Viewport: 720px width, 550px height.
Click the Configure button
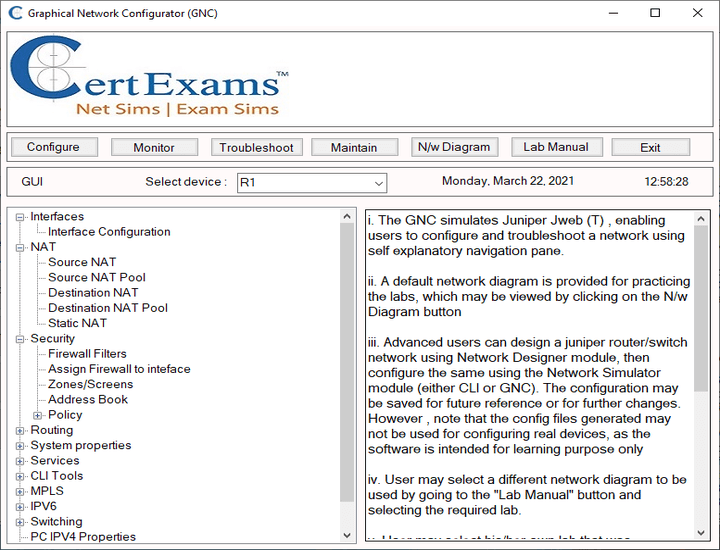pyautogui.click(x=54, y=147)
